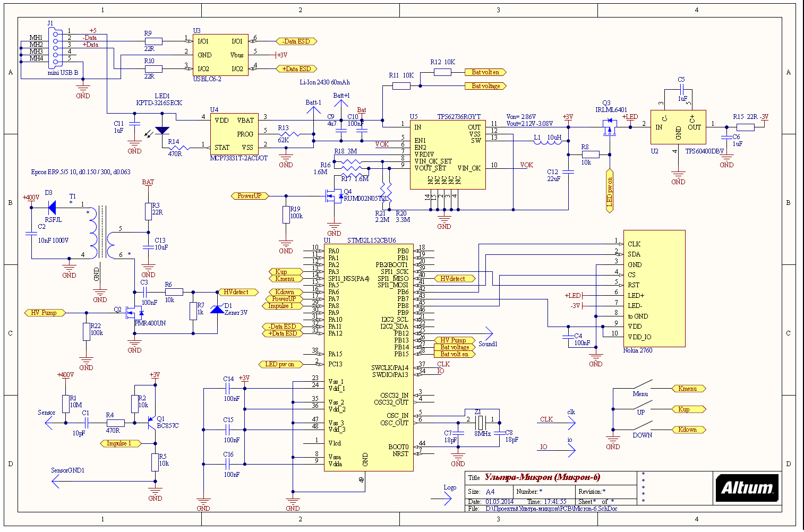
Task: Select the Epcos ER9.5/5 transformer note
Action: click(81, 172)
